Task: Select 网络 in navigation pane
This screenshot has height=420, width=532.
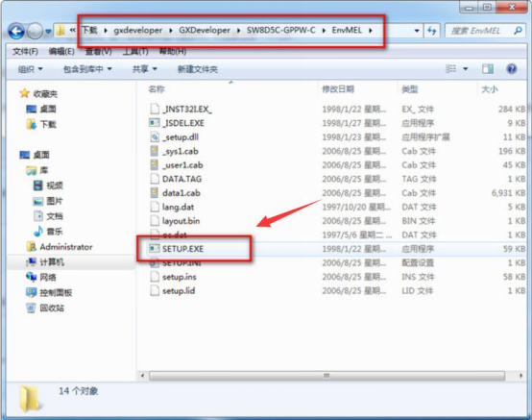Action: click(48, 278)
